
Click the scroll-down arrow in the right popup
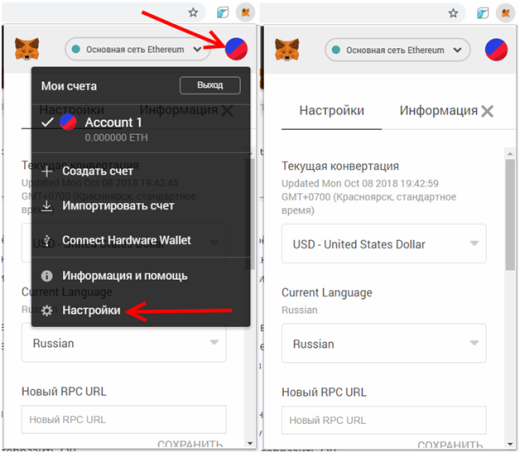click(x=510, y=444)
